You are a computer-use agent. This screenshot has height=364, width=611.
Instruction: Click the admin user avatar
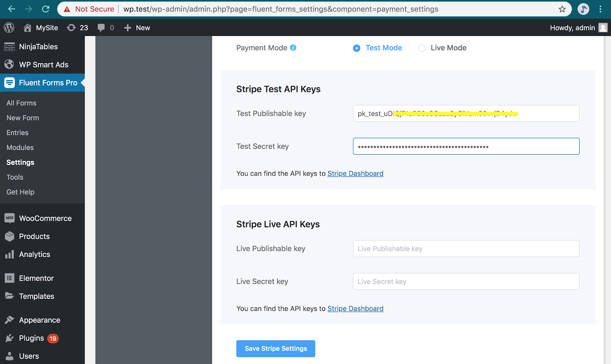pos(603,28)
